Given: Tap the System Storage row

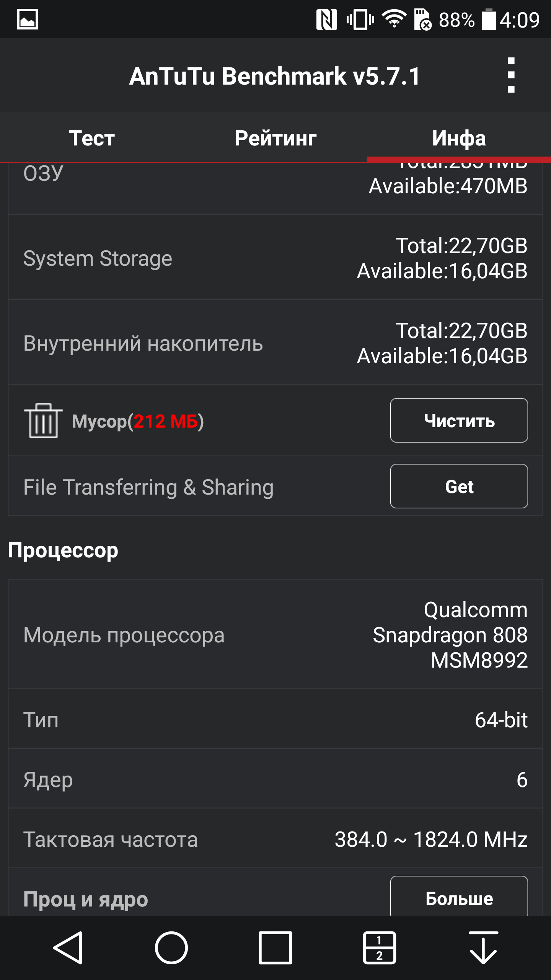Looking at the screenshot, I should click(x=275, y=258).
